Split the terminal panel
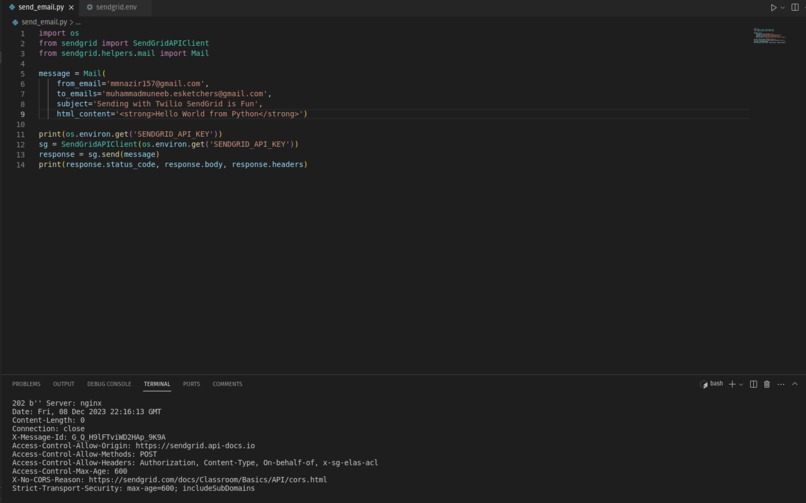Viewport: 806px width, 503px height. (x=754, y=384)
